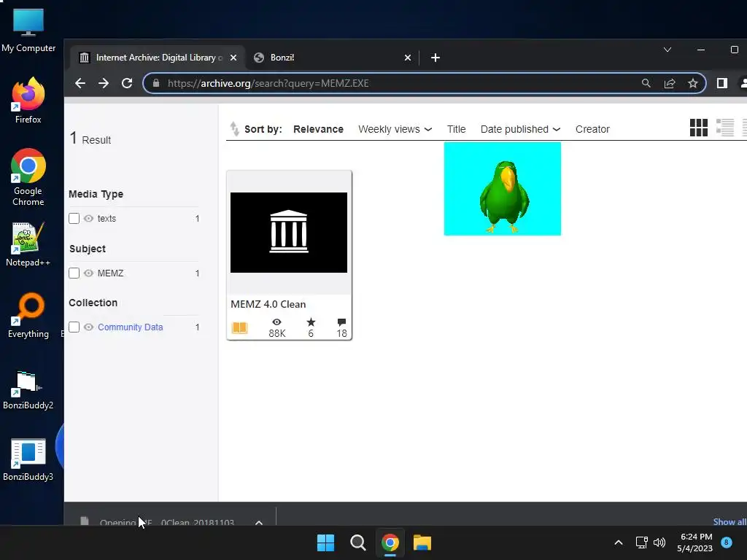This screenshot has width=747, height=560.
Task: Reload the archive.org page
Action: (127, 83)
